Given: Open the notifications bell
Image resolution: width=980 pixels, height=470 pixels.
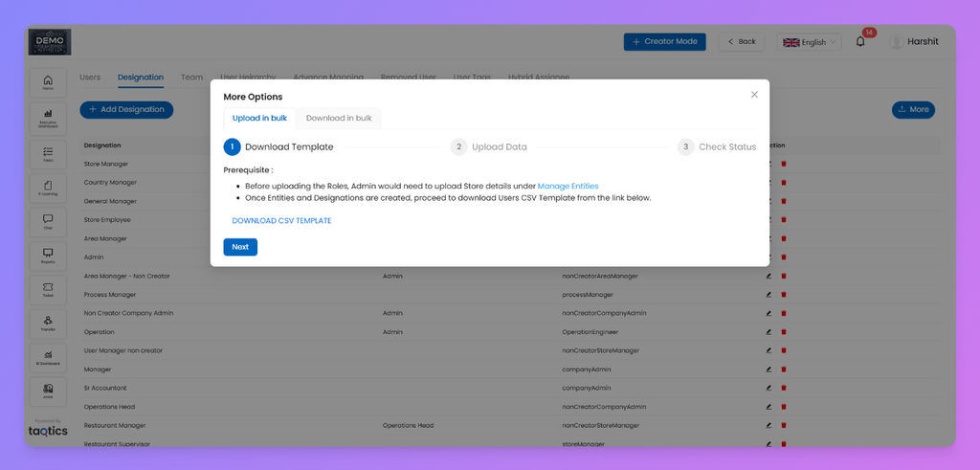Looking at the screenshot, I should [x=860, y=42].
